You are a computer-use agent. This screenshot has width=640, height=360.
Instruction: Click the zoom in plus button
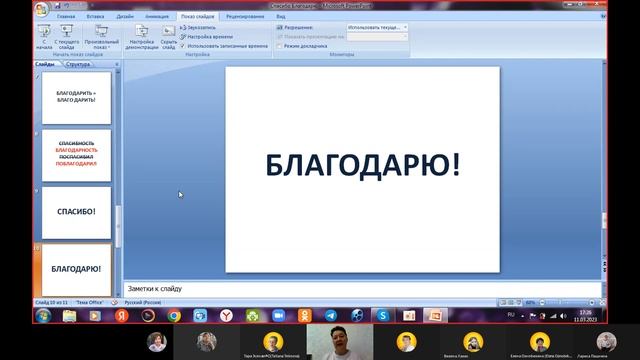[x=592, y=302]
